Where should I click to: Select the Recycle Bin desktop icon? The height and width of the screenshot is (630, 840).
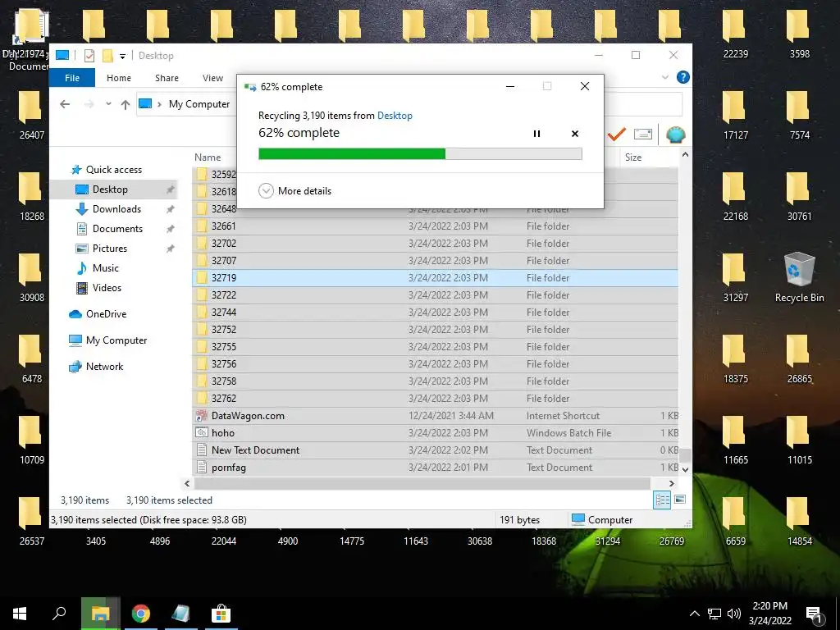point(799,278)
